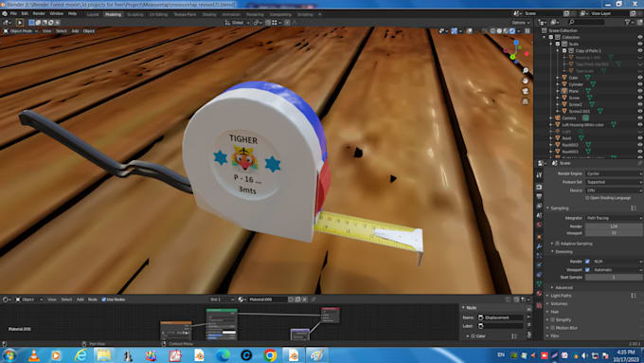Screen dimensions: 644x363
Task: Enable Open Shading Language checkbox
Action: pos(587,198)
